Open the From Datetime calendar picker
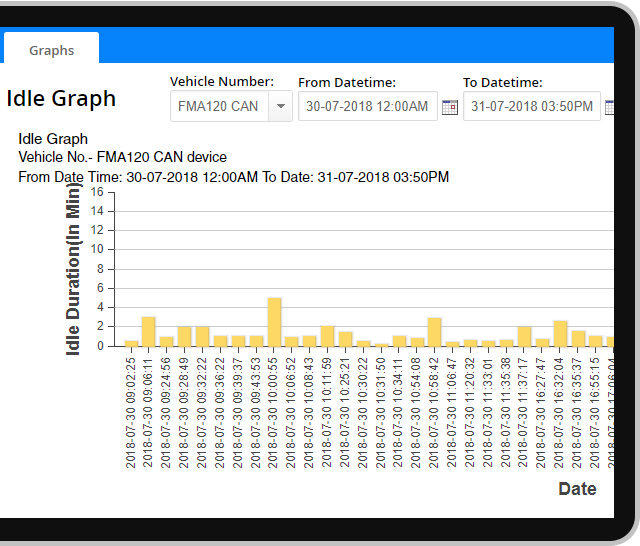Viewport: 640px width, 546px height. pos(450,107)
